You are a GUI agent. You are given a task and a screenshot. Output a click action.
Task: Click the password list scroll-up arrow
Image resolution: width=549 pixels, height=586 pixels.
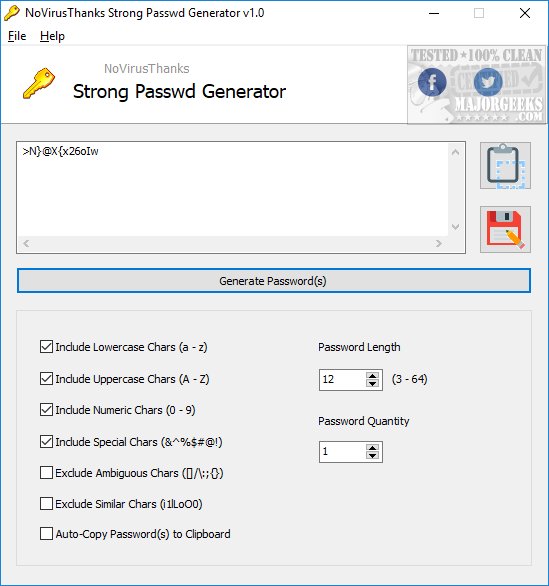tap(455, 152)
